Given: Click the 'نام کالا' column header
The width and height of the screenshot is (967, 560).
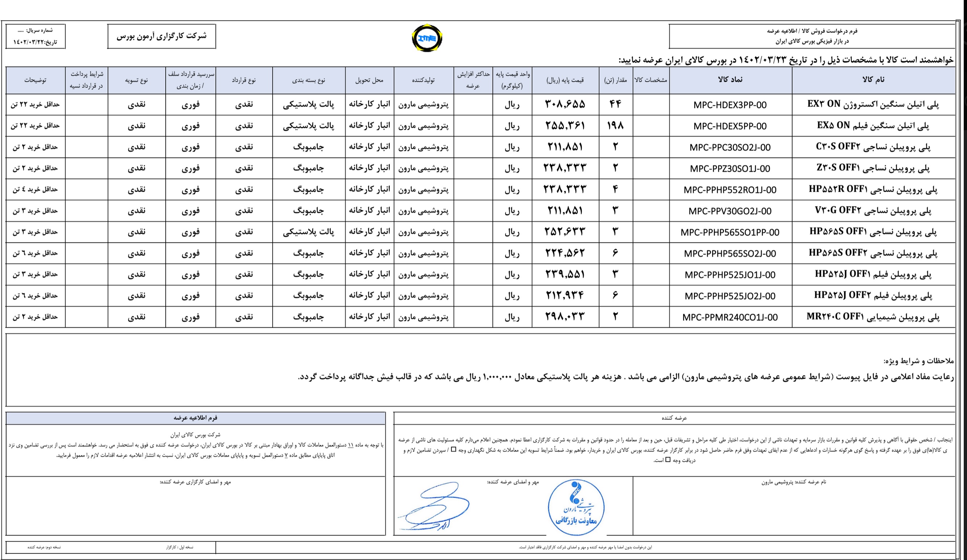Looking at the screenshot, I should click(x=873, y=80).
